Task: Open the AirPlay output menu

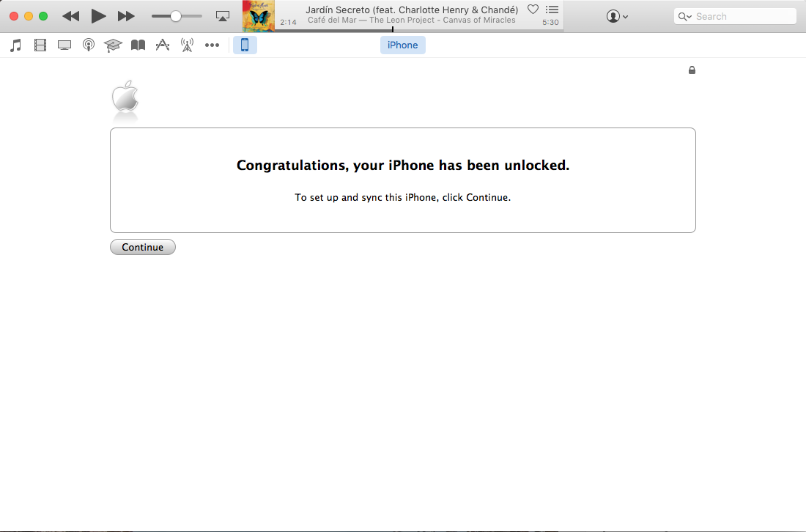Action: (223, 16)
